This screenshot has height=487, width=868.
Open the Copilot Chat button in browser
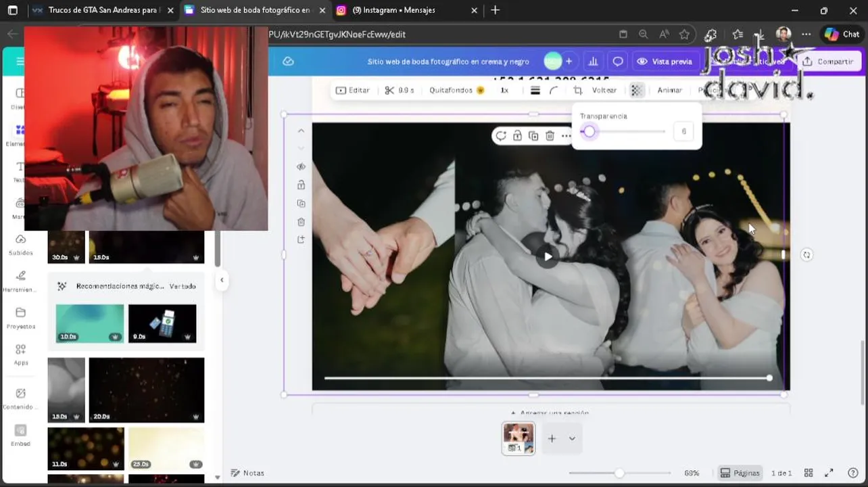coord(842,34)
